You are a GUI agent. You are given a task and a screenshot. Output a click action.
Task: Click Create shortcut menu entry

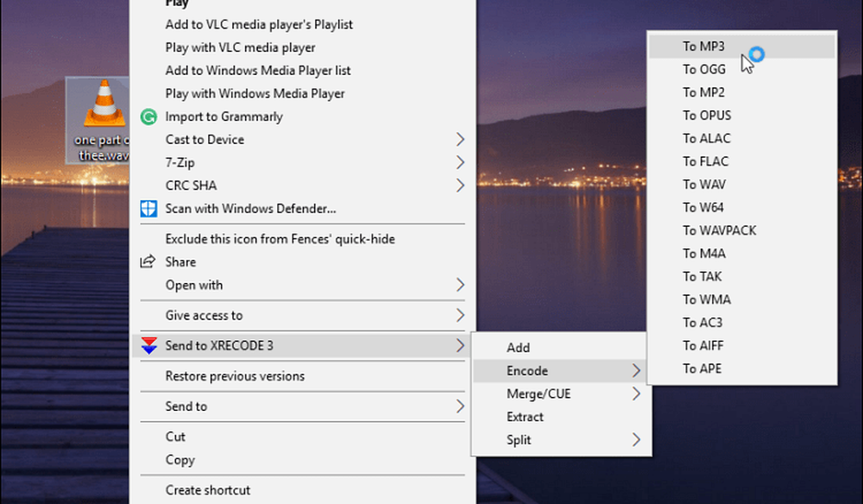click(207, 490)
